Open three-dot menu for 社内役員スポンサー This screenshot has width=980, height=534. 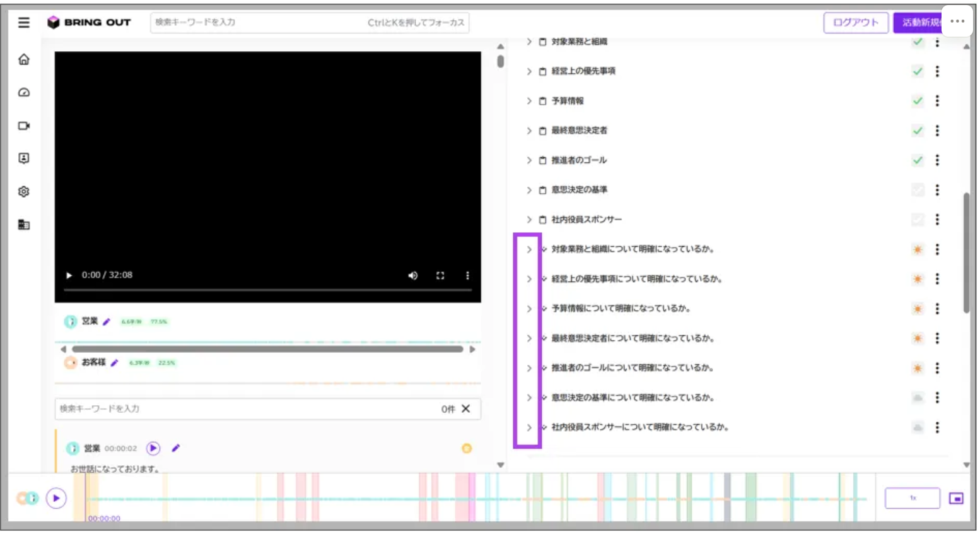coord(937,220)
